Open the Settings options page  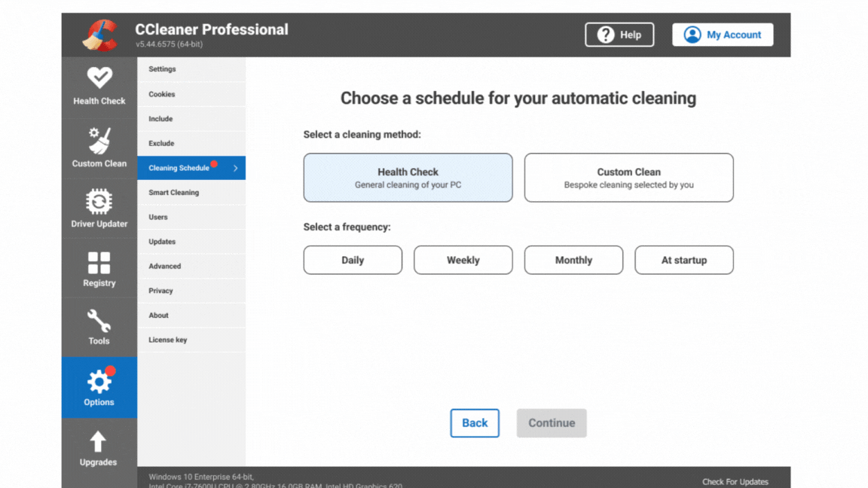click(x=191, y=69)
